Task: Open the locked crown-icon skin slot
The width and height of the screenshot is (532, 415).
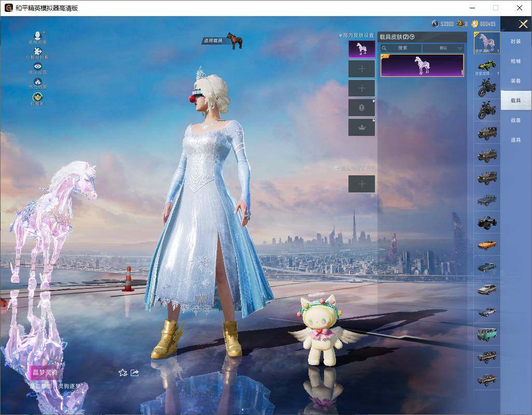Action: (362, 128)
